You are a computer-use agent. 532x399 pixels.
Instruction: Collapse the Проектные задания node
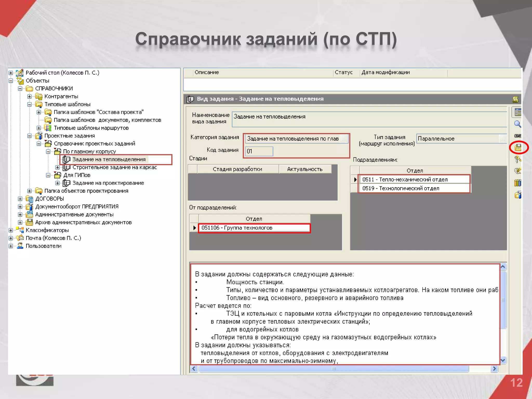click(29, 136)
